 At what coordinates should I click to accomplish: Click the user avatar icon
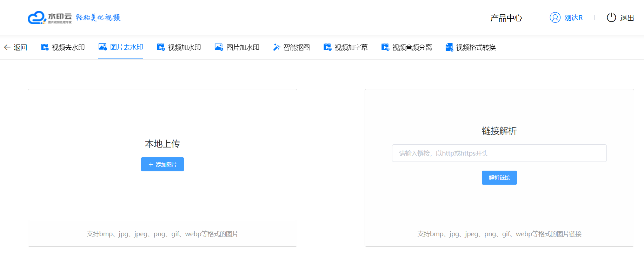tap(555, 18)
